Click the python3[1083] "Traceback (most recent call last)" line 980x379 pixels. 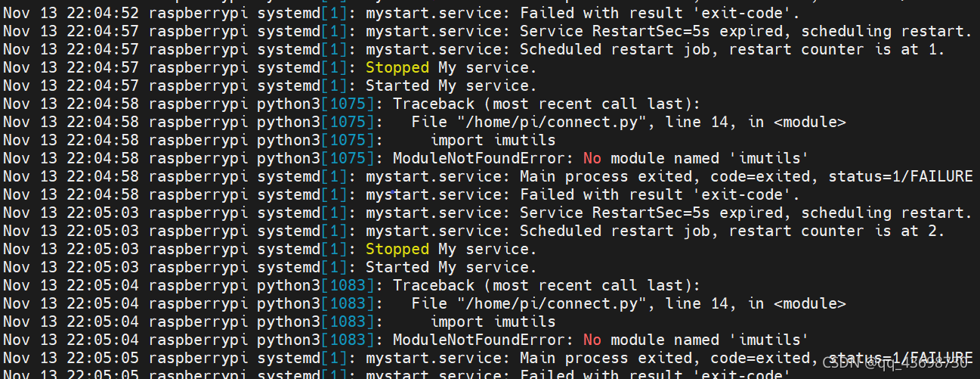[352, 285]
